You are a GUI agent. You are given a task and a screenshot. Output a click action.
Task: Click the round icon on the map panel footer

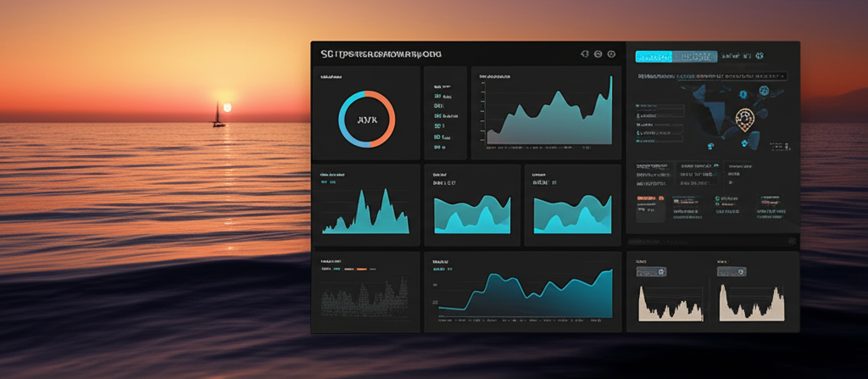[792, 242]
